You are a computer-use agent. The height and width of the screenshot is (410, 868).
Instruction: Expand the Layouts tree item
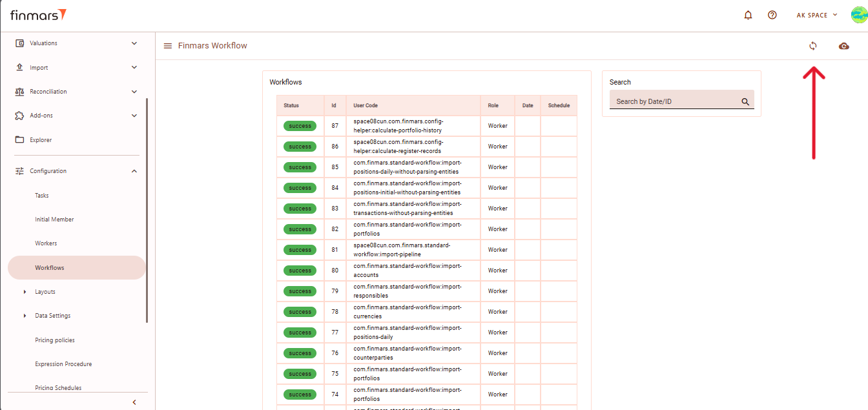(x=25, y=292)
